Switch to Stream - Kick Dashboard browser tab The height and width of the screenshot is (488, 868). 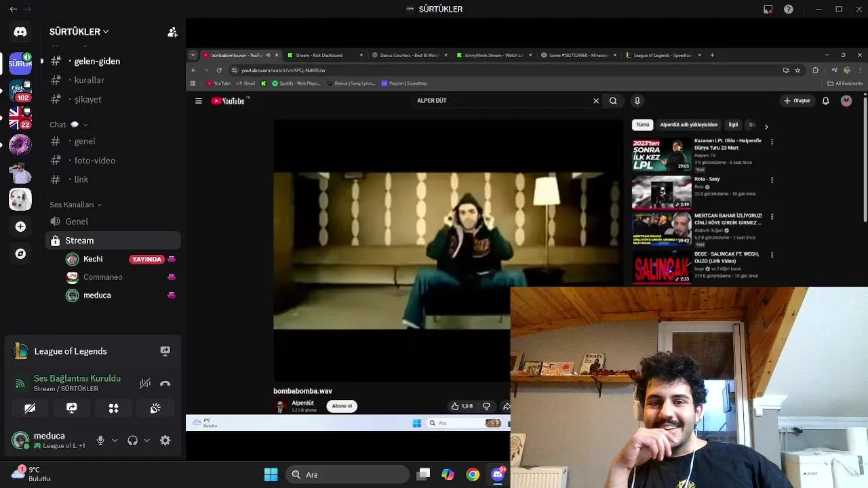324,55
